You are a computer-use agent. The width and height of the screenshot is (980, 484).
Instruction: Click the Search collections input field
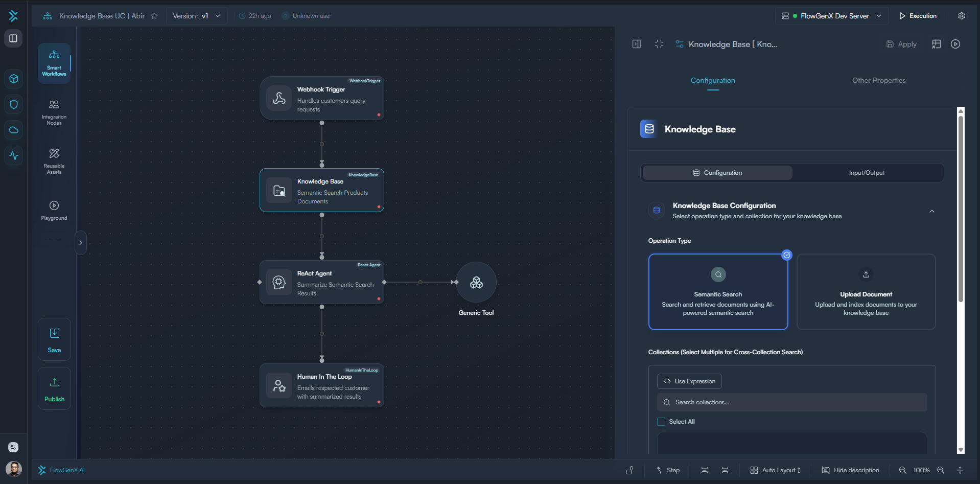792,402
